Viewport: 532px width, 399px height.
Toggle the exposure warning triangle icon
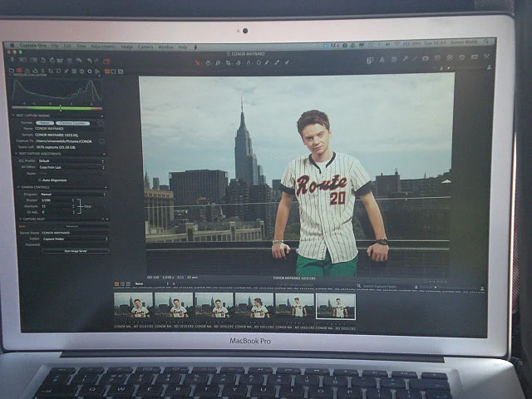coord(382,60)
